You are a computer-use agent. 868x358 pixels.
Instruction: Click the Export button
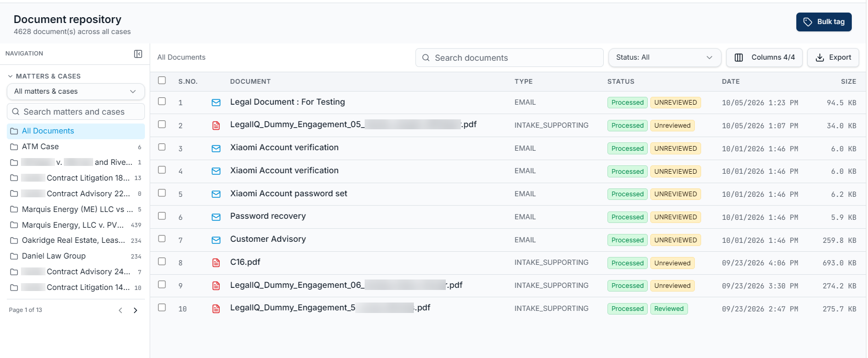833,58
